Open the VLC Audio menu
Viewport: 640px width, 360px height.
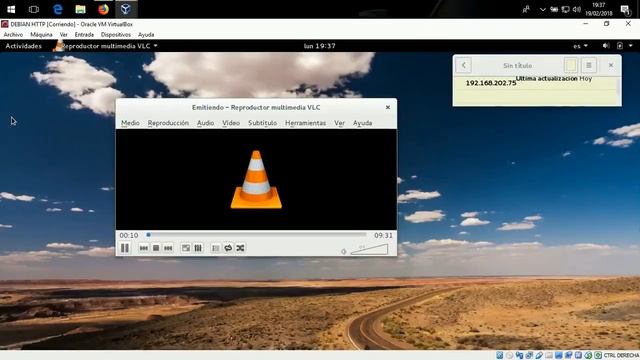click(x=205, y=123)
